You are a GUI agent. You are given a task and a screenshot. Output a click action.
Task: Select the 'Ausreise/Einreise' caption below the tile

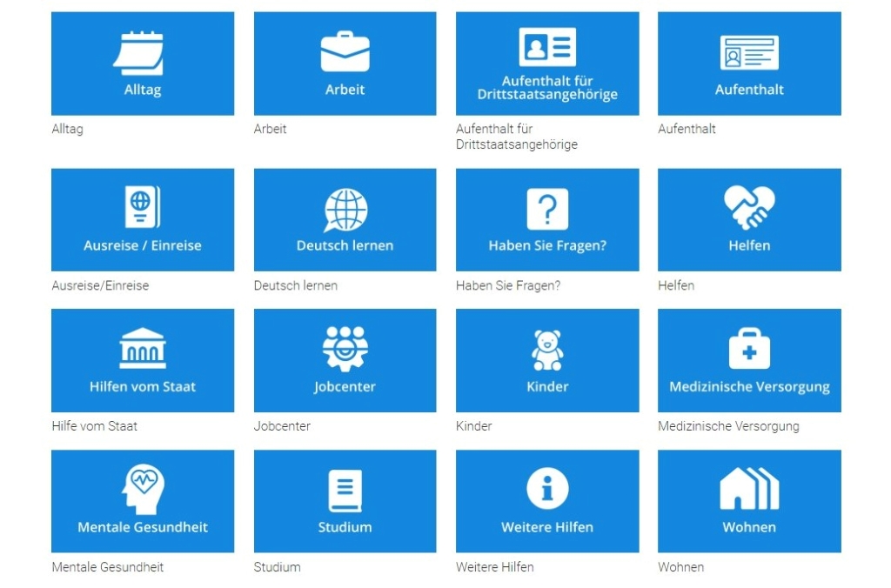(x=100, y=285)
